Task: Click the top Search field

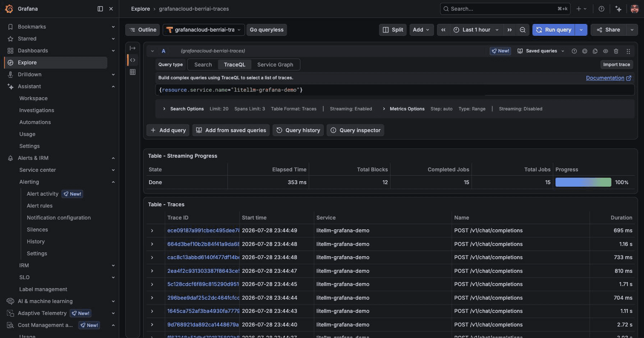Action: point(506,9)
